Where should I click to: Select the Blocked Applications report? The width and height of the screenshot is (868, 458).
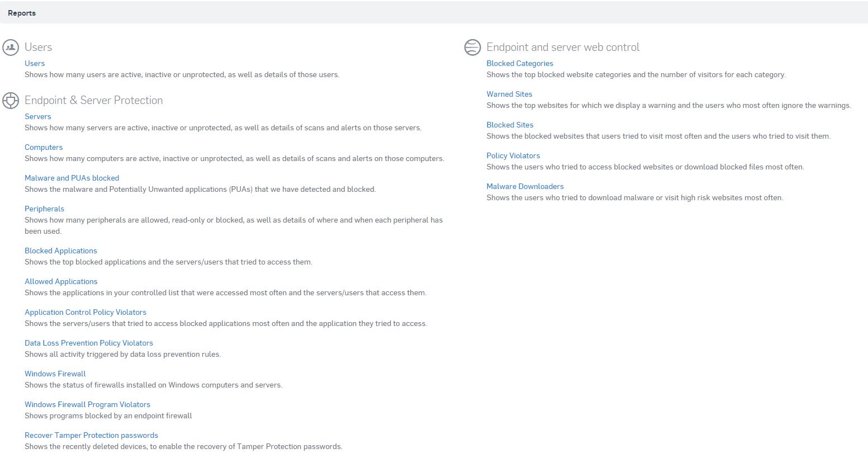(61, 251)
